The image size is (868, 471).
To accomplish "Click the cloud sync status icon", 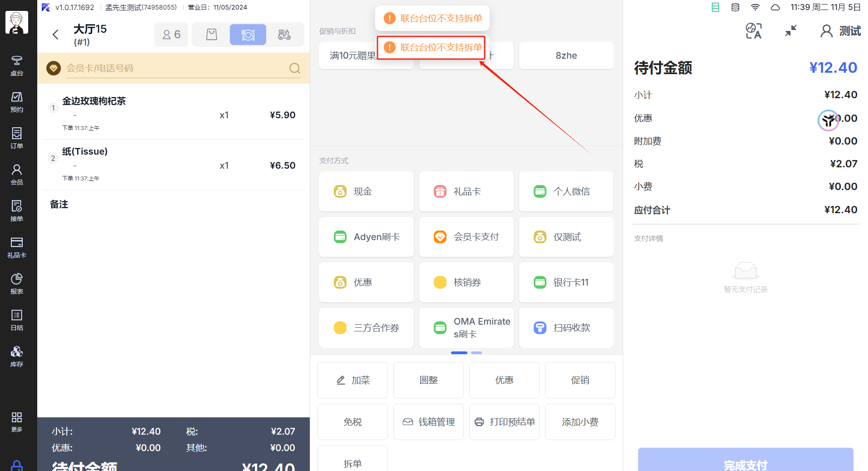I will pos(775,7).
